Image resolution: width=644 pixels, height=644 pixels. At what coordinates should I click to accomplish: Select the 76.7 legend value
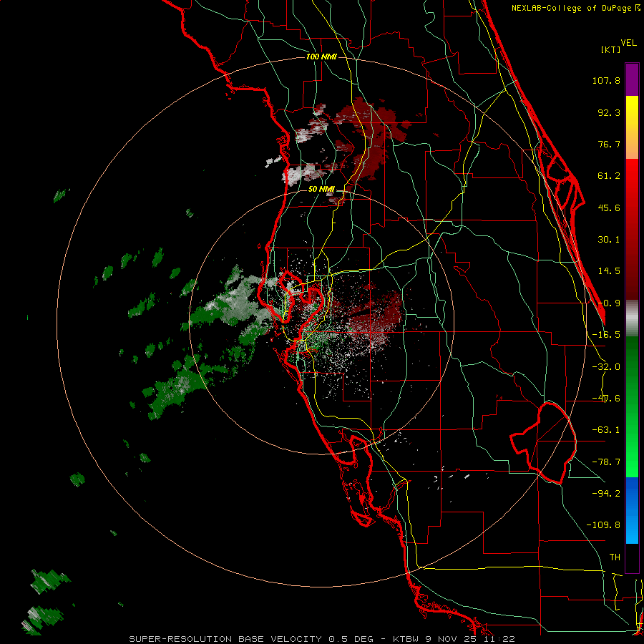point(609,144)
